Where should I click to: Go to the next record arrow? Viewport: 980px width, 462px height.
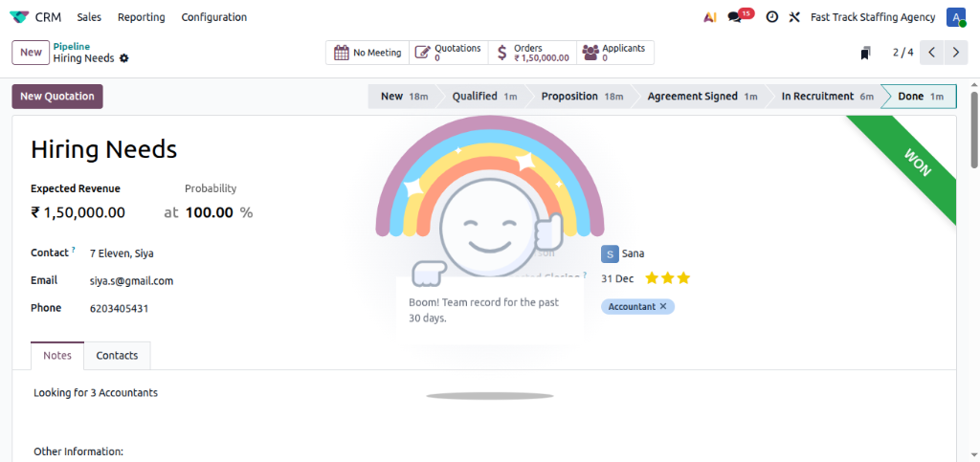[x=955, y=53]
